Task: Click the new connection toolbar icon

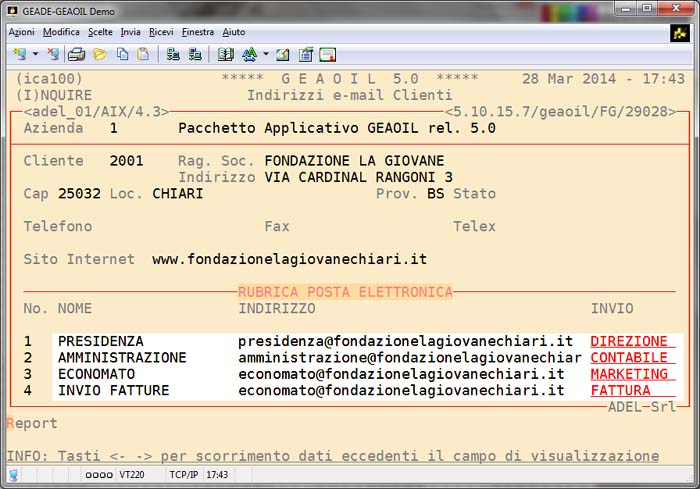Action: click(x=20, y=54)
